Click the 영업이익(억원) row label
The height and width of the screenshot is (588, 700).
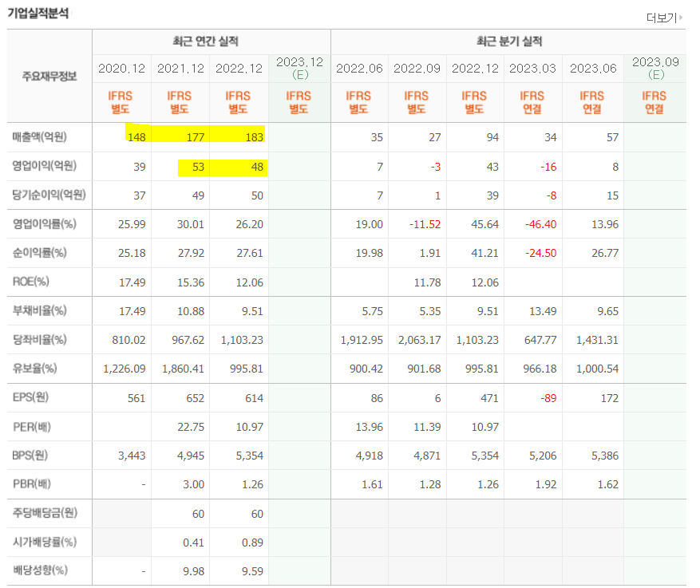[44, 166]
